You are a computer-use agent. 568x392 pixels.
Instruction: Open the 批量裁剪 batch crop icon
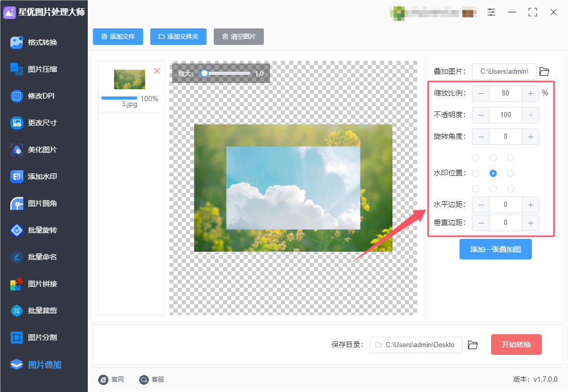coord(17,311)
